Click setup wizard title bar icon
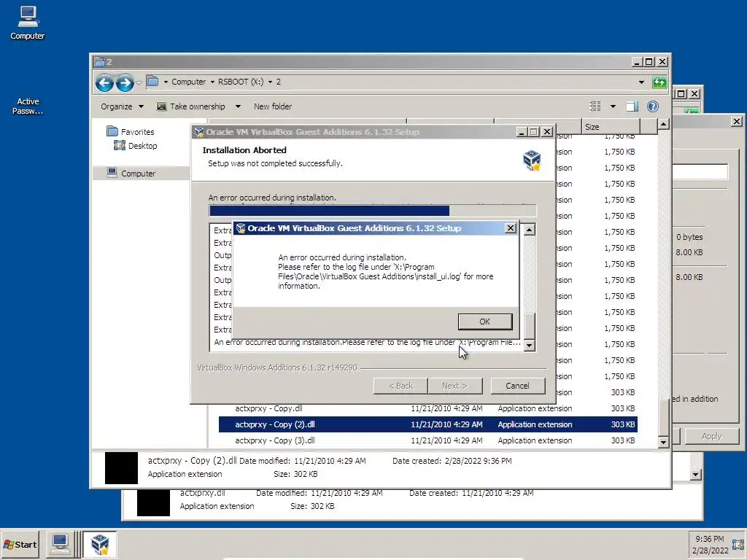This screenshot has width=747, height=560. point(198,132)
